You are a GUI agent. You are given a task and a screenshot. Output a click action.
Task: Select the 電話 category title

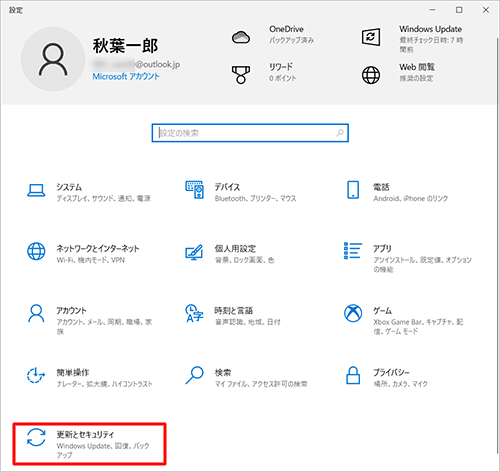[381, 187]
